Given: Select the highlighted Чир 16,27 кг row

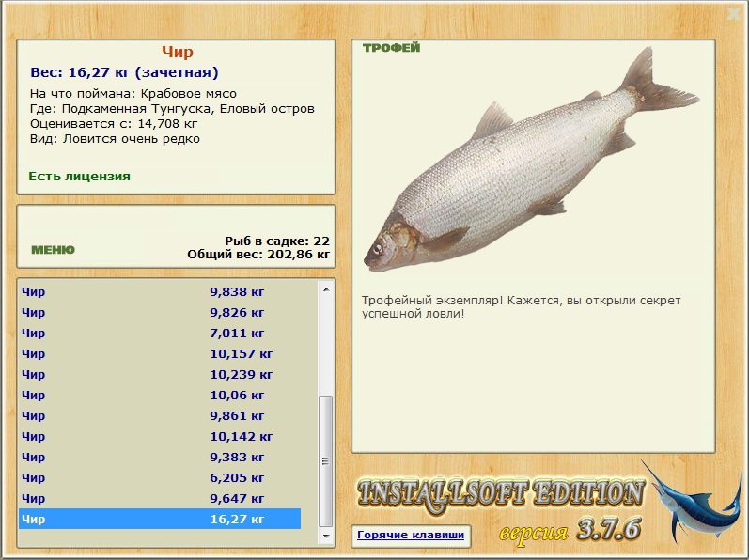Looking at the screenshot, I should click(x=160, y=519).
